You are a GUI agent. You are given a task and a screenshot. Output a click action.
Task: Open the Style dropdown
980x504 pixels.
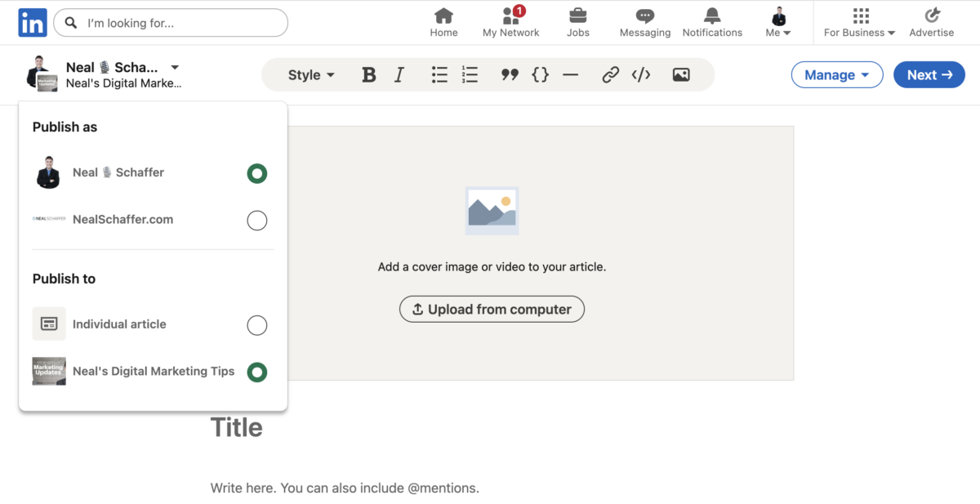pyautogui.click(x=311, y=75)
